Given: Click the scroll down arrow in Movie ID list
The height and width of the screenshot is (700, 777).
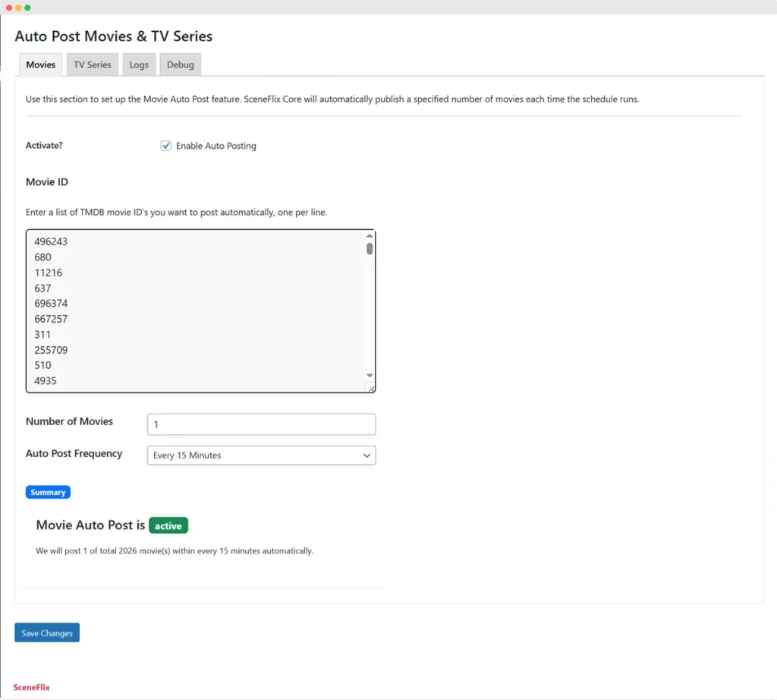Looking at the screenshot, I should [370, 375].
